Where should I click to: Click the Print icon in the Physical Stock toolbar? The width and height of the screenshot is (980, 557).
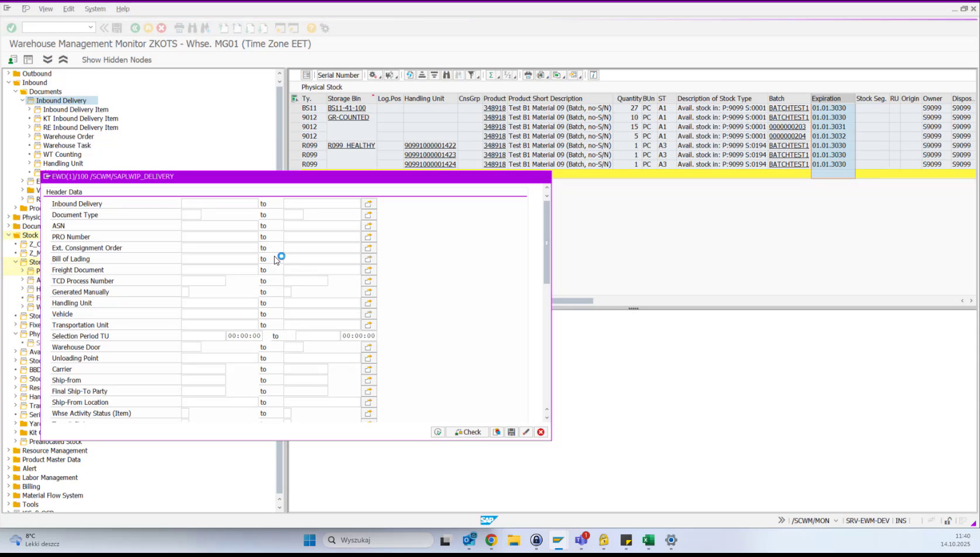tap(527, 75)
